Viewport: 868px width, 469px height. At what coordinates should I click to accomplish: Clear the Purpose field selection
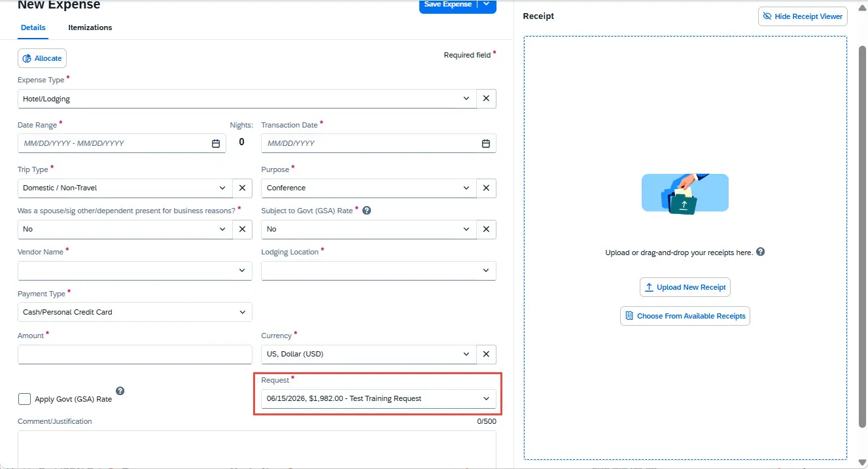tap(486, 188)
